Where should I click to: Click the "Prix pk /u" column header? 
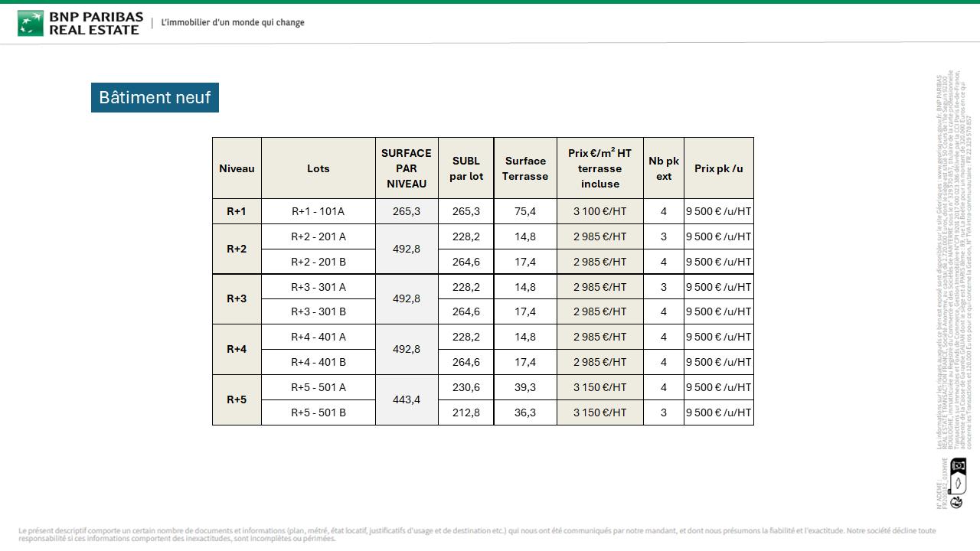pos(719,168)
